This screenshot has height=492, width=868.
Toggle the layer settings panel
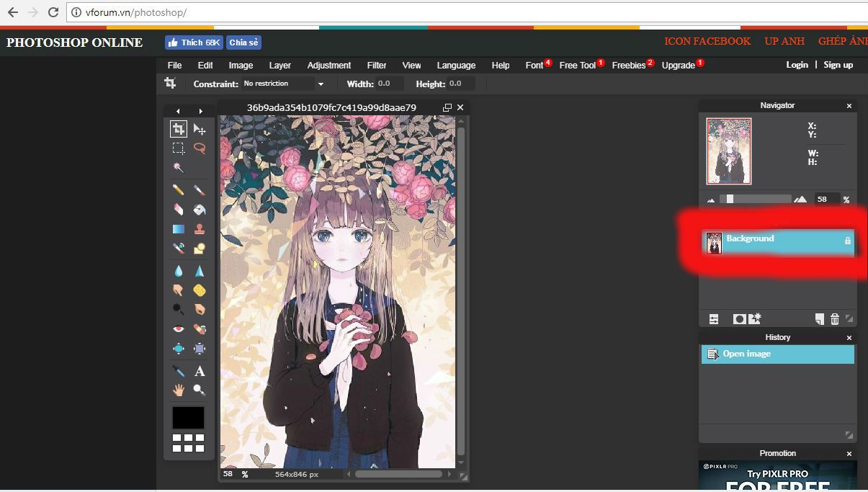tap(714, 319)
